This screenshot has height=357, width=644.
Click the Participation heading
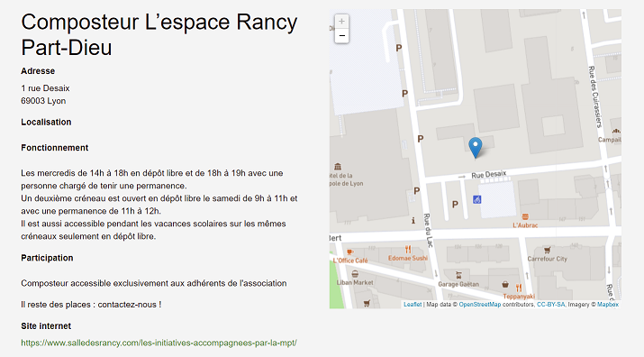tap(47, 258)
